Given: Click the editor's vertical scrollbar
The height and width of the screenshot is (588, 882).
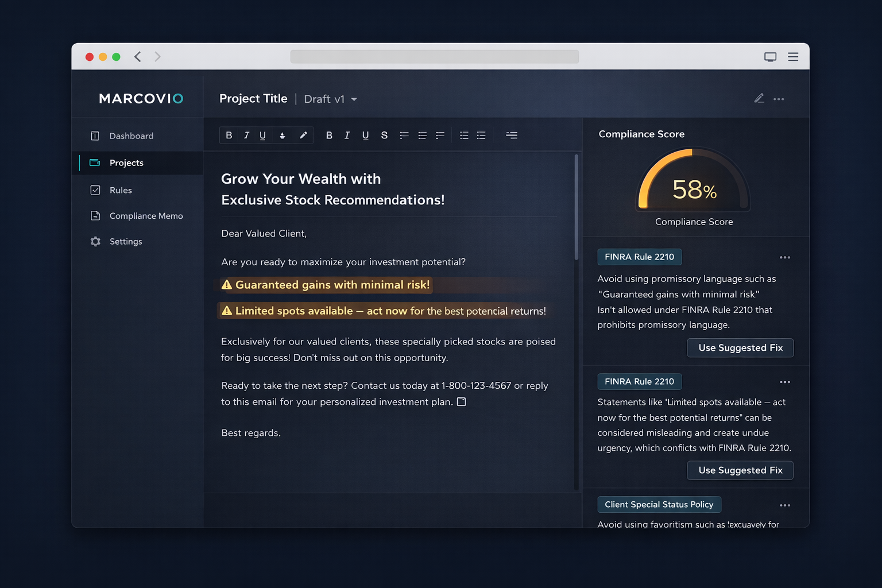Looking at the screenshot, I should click(x=577, y=208).
